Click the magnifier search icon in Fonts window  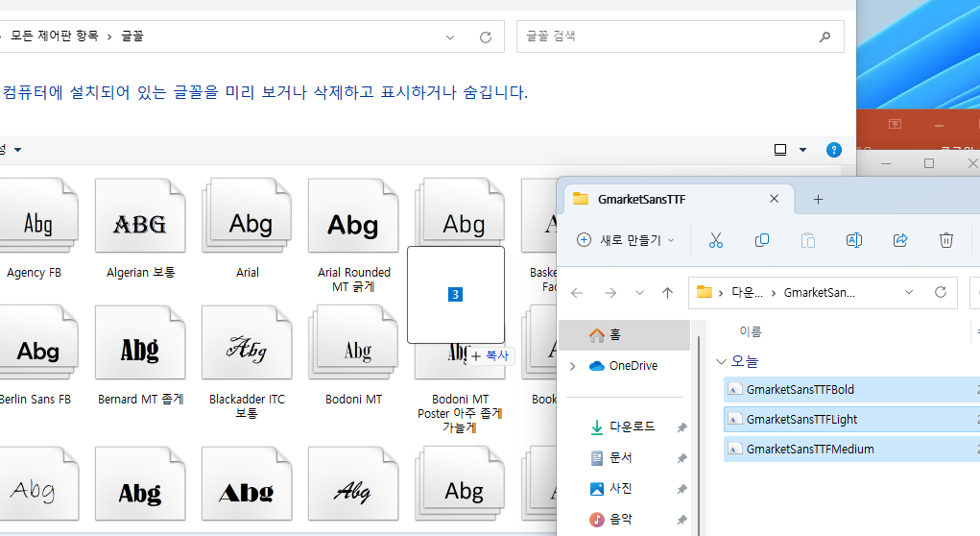point(825,37)
